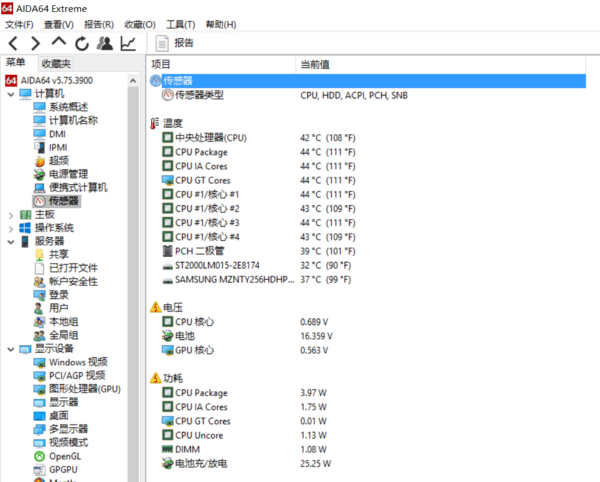The height and width of the screenshot is (482, 600).
Task: Click the tree scrollbar up arrow
Action: (133, 81)
